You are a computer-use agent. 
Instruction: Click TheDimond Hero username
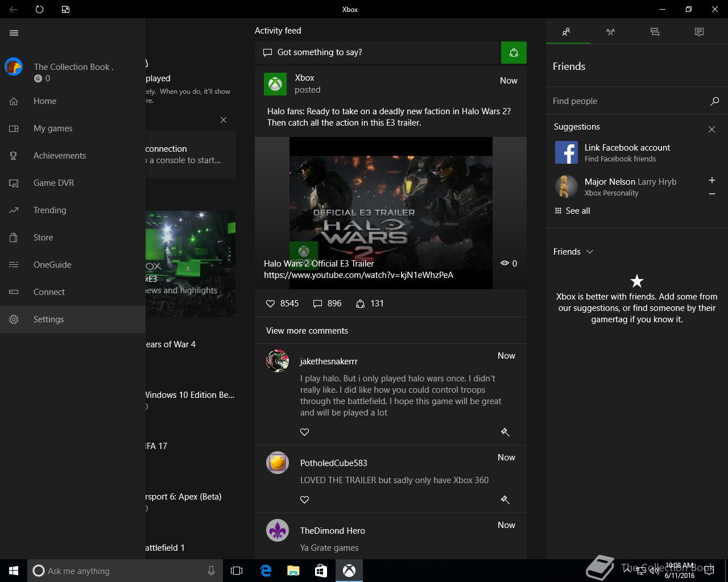(333, 531)
